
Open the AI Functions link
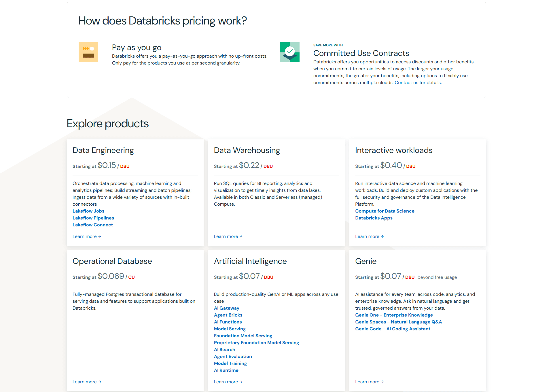click(228, 322)
